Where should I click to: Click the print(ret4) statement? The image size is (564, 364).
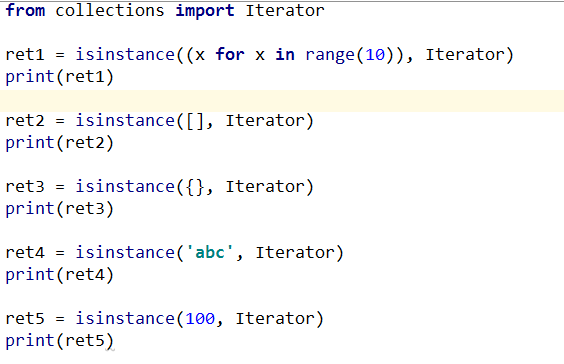click(60, 275)
